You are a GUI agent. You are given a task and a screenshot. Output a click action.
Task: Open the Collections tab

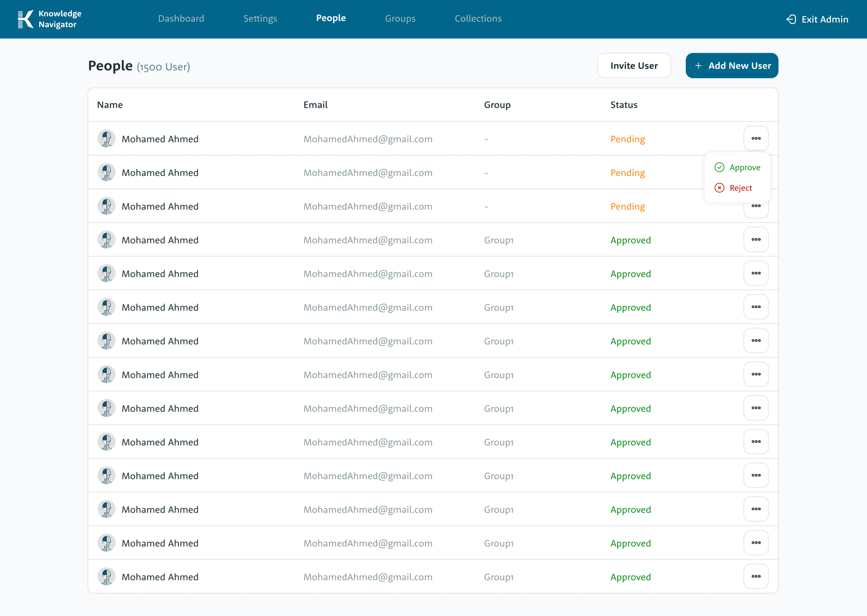(478, 19)
